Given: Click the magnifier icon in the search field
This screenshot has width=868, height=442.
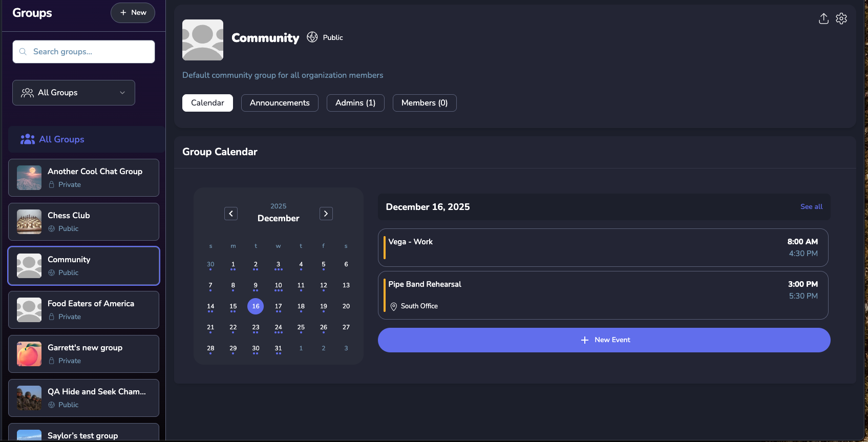Looking at the screenshot, I should 23,52.
